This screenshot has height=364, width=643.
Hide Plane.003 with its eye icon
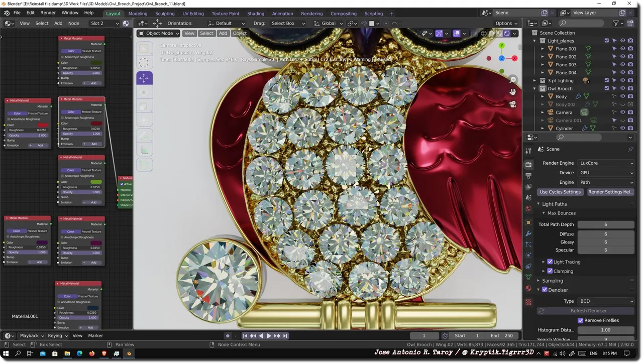622,65
